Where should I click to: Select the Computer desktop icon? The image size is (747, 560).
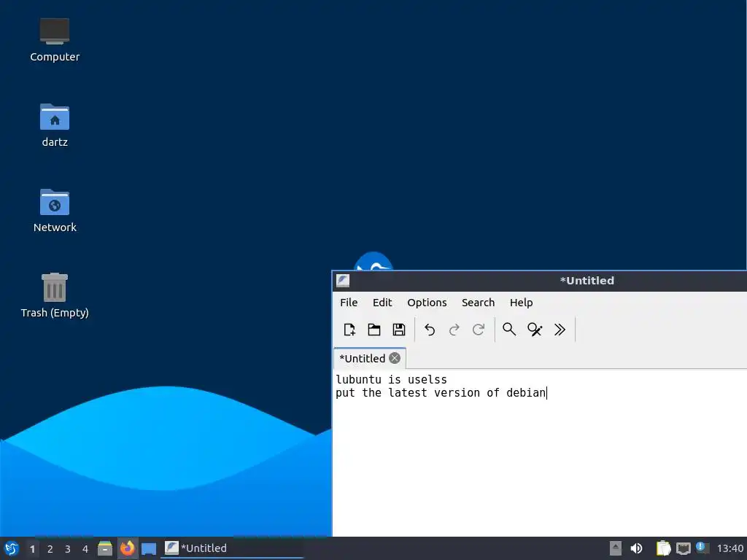tap(55, 40)
